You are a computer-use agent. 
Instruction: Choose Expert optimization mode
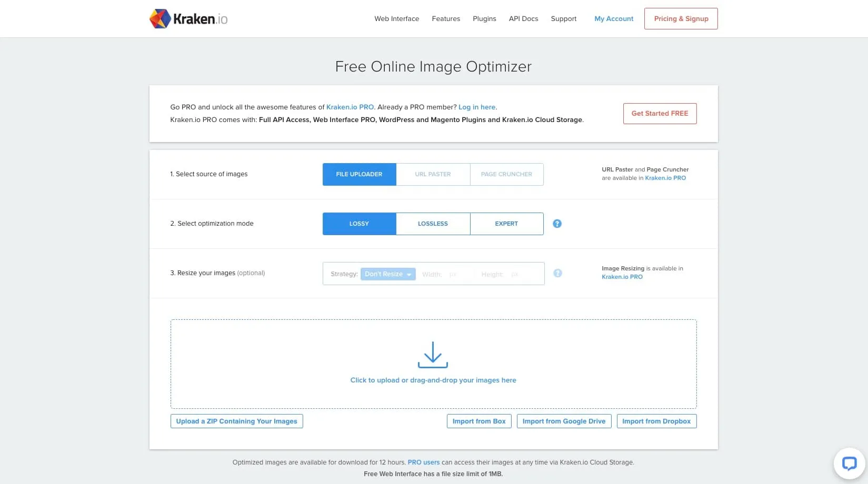[x=506, y=224]
